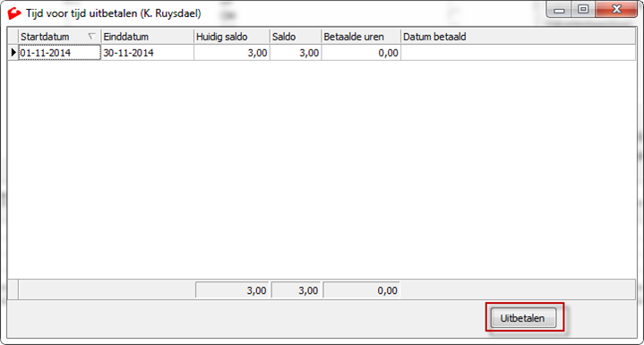Click the Betaalde uren 0,00 row cell

coord(361,53)
